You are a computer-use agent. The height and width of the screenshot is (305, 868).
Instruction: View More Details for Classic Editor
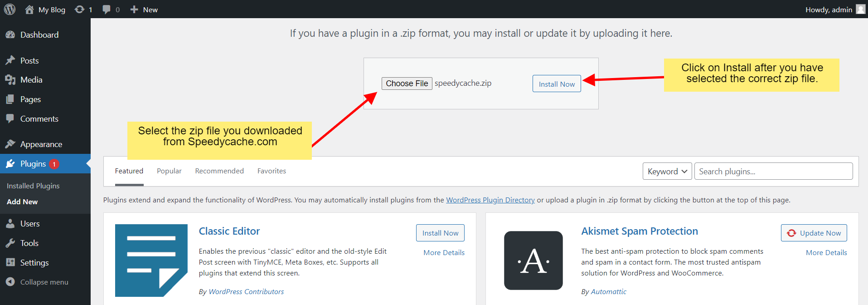(444, 253)
